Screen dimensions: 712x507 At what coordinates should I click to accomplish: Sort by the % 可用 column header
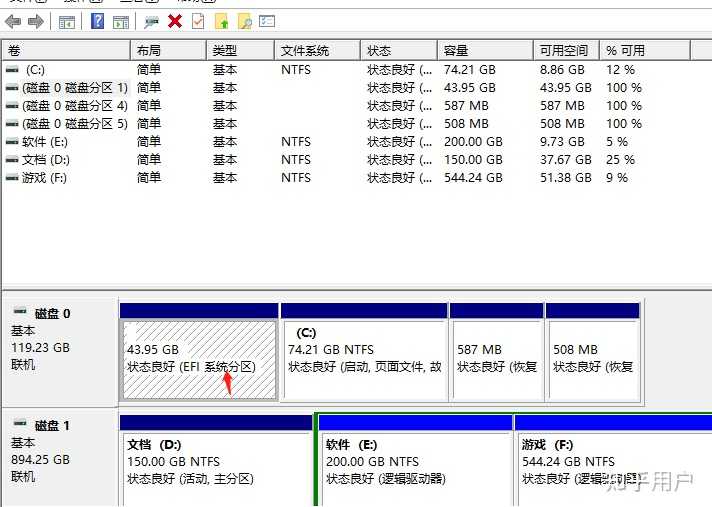coord(645,50)
